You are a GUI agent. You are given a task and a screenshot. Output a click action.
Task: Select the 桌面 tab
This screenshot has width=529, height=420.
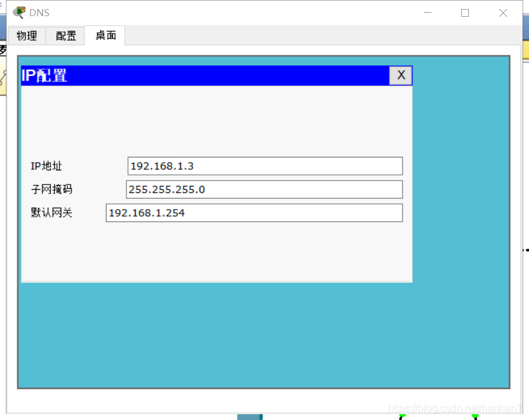(105, 35)
